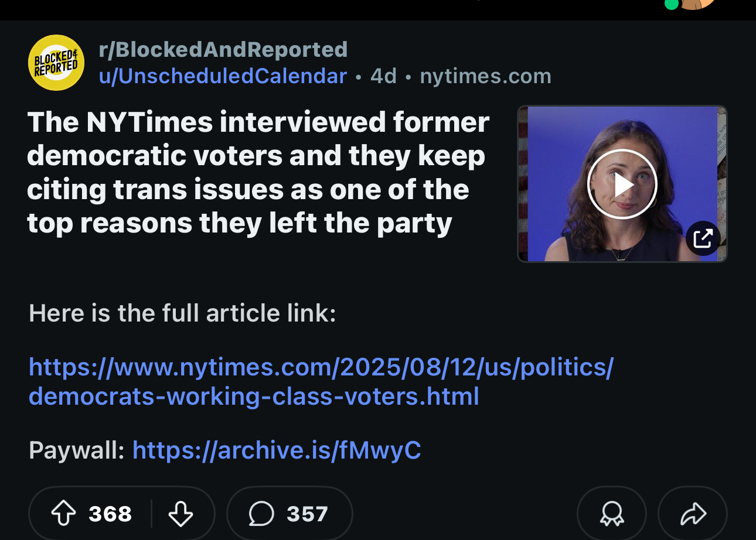756x540 pixels.
Task: View the u/UnscheduledCalendar user profile
Action: pos(223,76)
